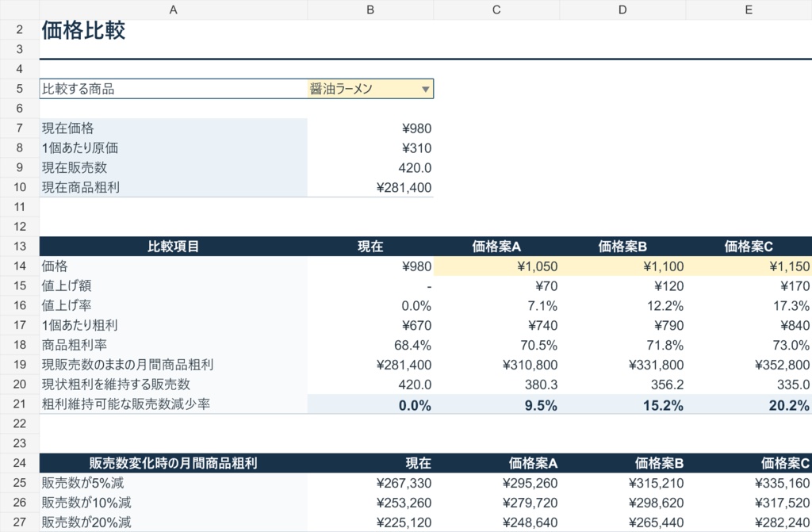Select the ¥265,440 cell in 20%減 row
The image size is (812, 532).
(x=622, y=522)
